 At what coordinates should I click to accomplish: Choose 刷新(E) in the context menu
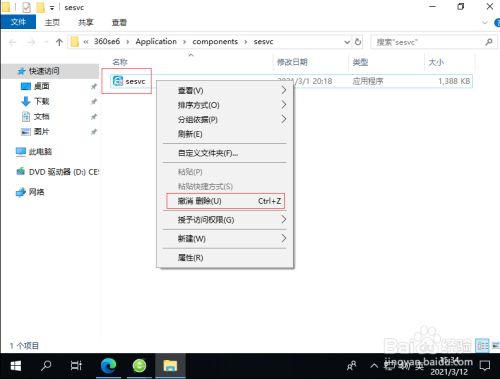click(x=225, y=134)
